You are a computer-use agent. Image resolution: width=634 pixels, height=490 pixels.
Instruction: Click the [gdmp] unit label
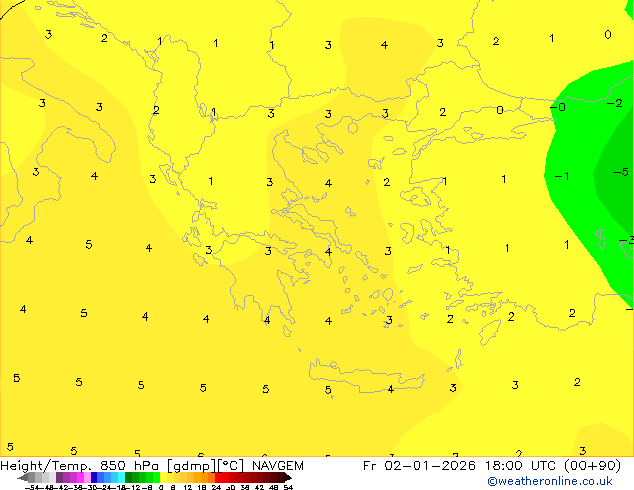(x=191, y=466)
